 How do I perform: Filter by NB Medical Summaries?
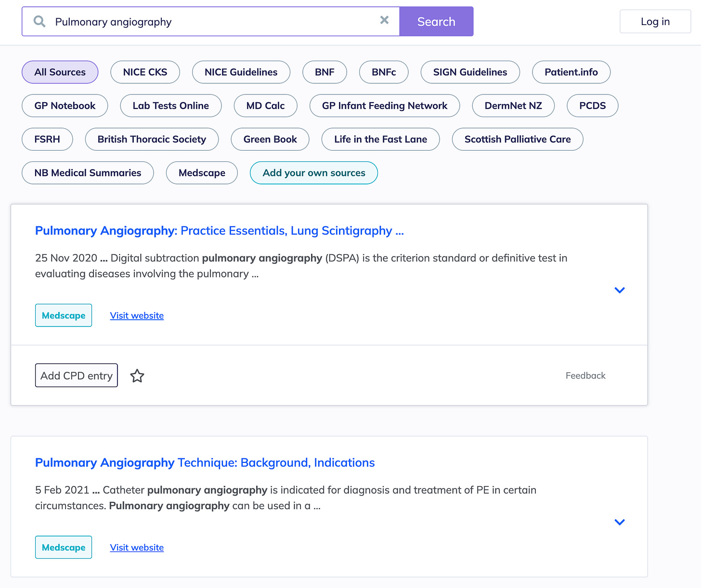[x=88, y=173]
